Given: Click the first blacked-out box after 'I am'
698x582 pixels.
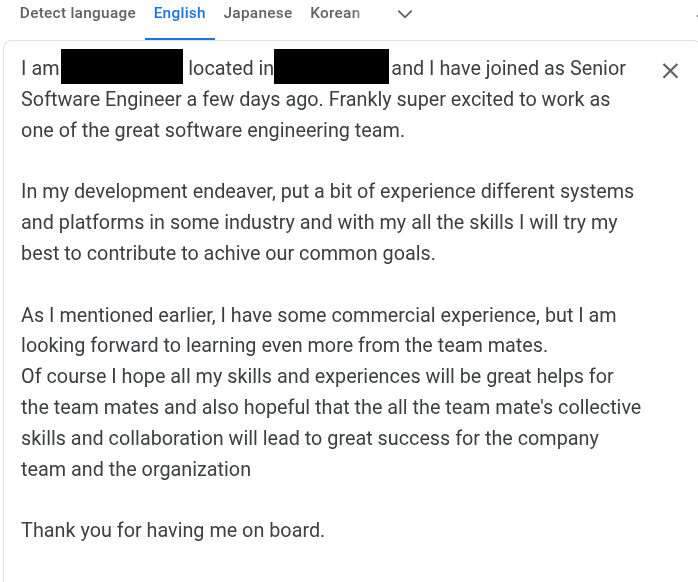Looking at the screenshot, I should 122,66.
